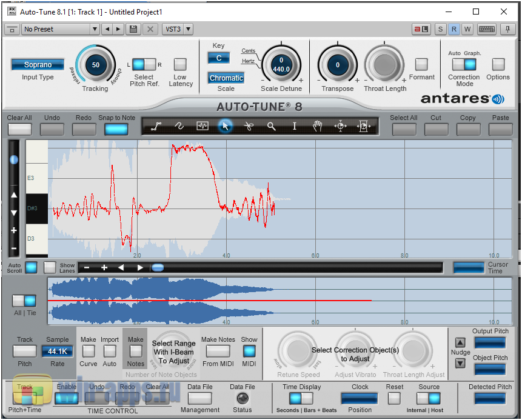Viewport: 522px width, 420px height.
Task: Switch Correction Mode between Auto and Graph
Action: click(464, 65)
